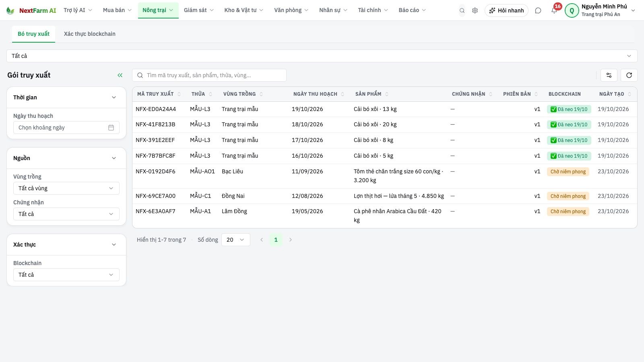644x362 pixels.
Task: Click the user avatar circle Q
Action: [572, 10]
